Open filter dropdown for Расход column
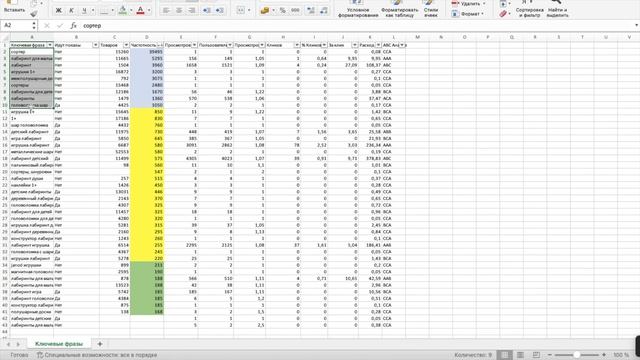The image size is (640, 360). tap(378, 45)
